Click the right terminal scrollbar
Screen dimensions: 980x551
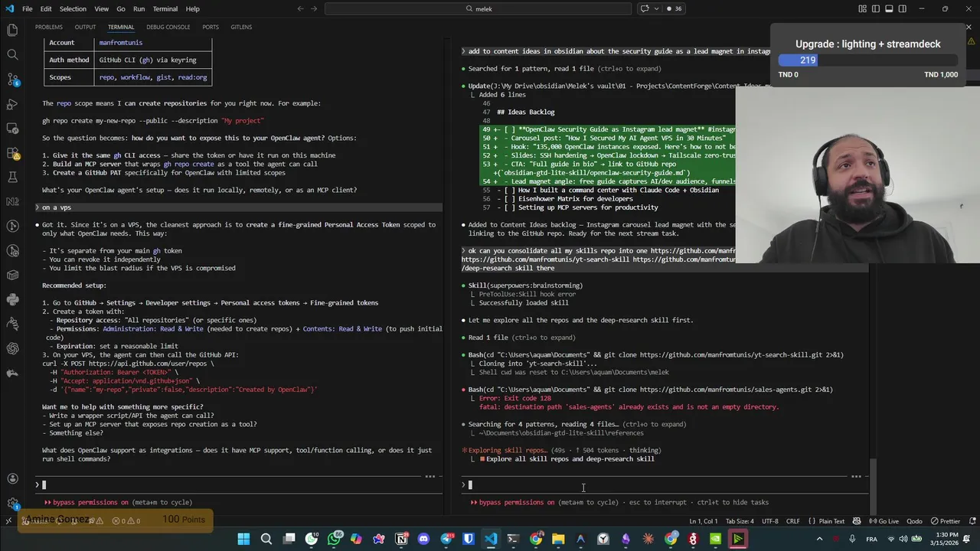(x=874, y=487)
